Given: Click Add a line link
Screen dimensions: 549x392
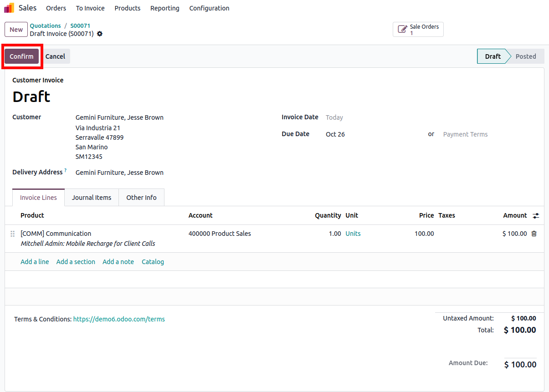Looking at the screenshot, I should [x=35, y=262].
